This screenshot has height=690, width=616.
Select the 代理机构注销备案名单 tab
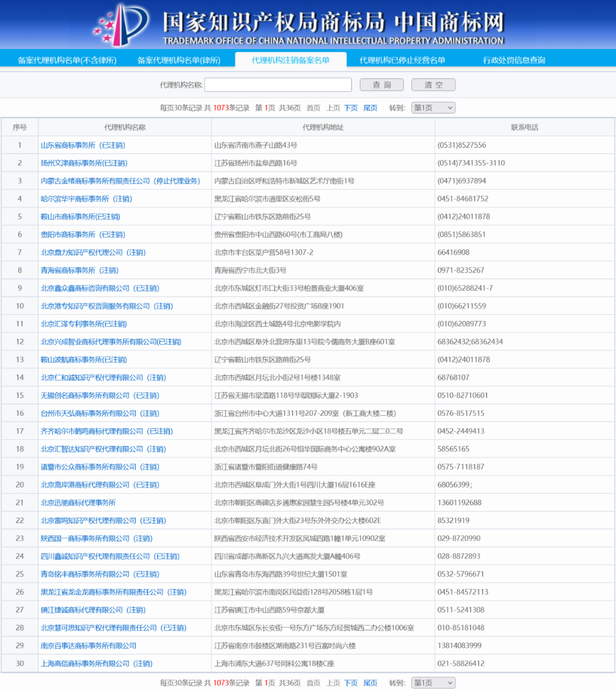[290, 60]
